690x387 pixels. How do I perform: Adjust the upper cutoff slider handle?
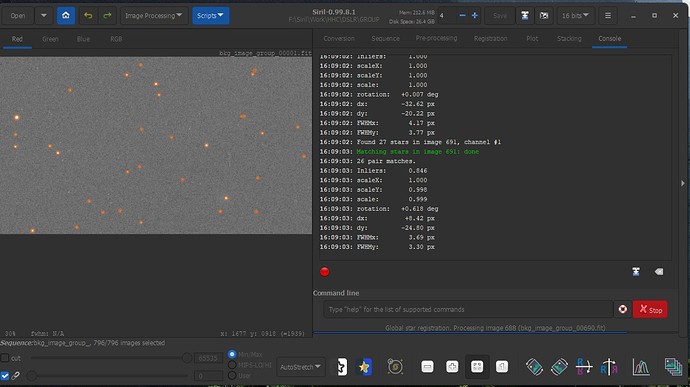(187, 358)
